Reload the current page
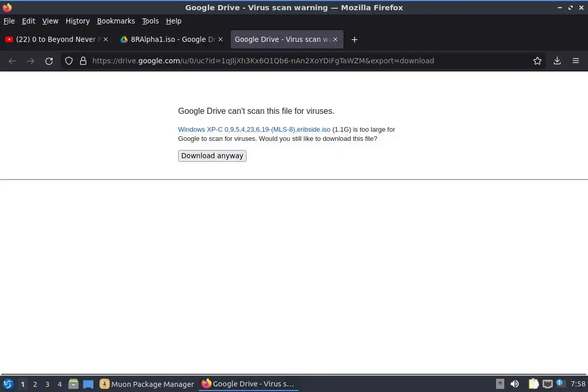 click(49, 61)
